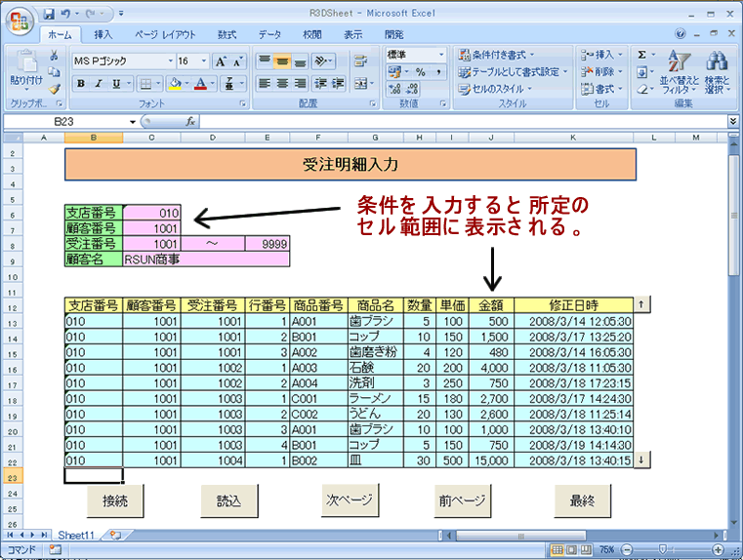This screenshot has width=743, height=560.
Task: Click the AutoSum sigma icon
Action: (x=642, y=56)
